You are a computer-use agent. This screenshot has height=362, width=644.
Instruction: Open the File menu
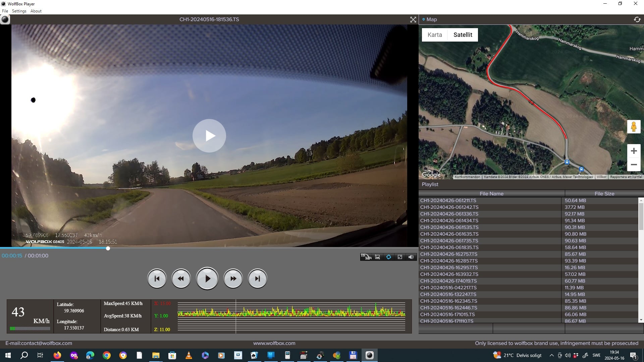5,11
